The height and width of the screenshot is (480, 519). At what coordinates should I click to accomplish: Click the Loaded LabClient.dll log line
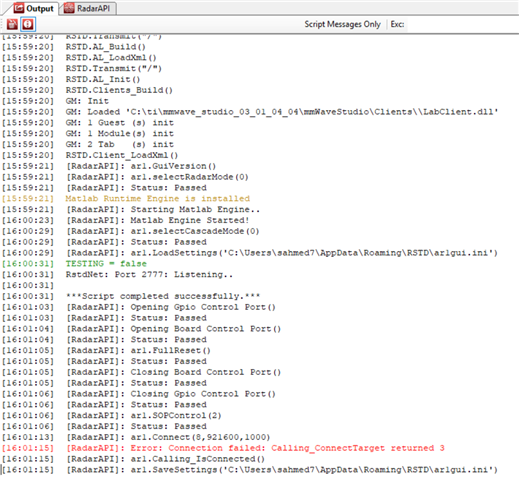[x=250, y=112]
